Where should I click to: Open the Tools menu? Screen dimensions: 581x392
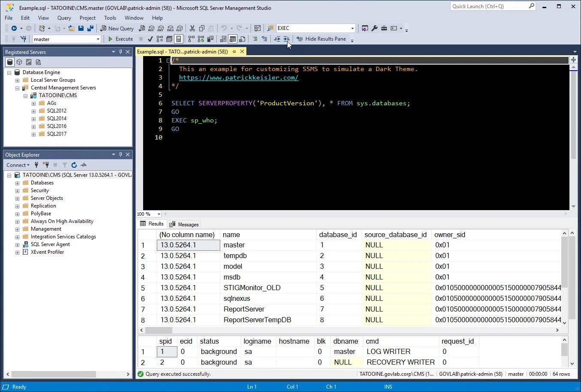110,18
